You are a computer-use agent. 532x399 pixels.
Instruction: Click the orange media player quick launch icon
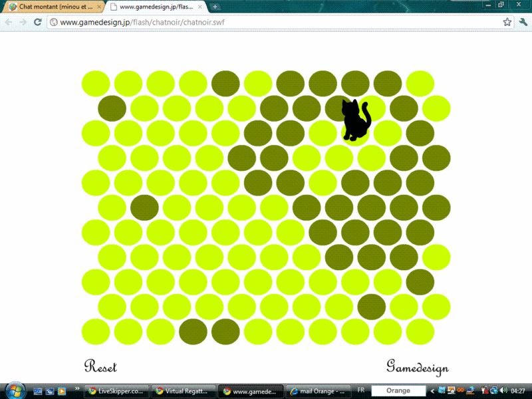[x=62, y=391]
